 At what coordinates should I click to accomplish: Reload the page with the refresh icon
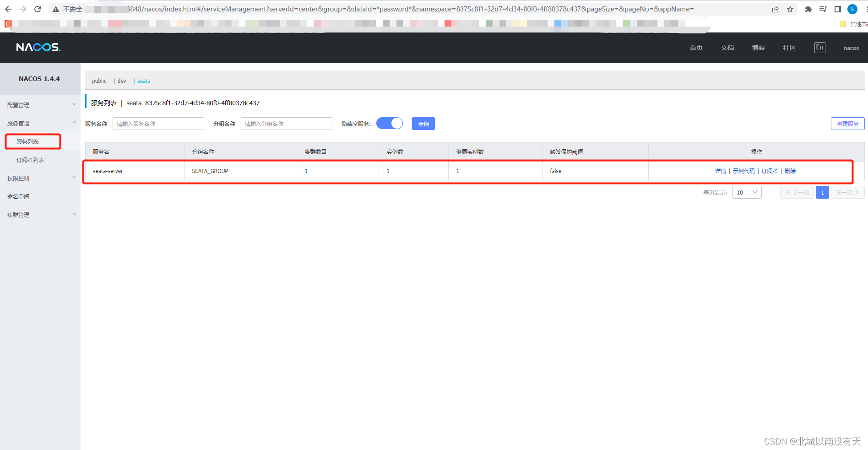point(38,9)
